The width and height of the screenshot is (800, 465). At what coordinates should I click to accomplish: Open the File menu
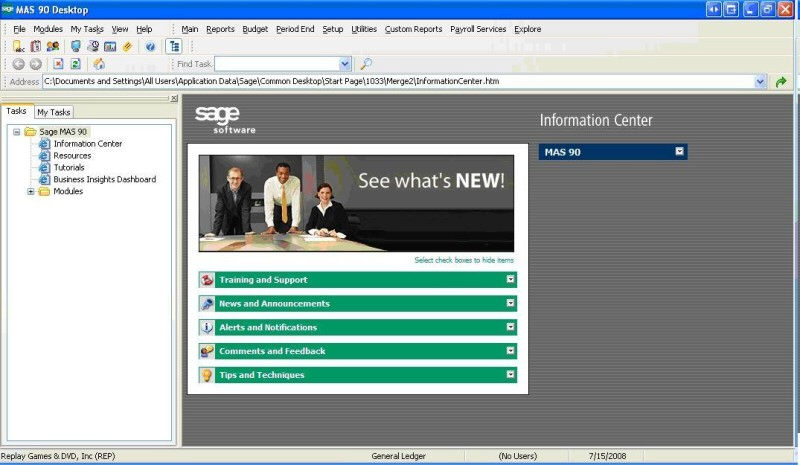click(x=19, y=29)
